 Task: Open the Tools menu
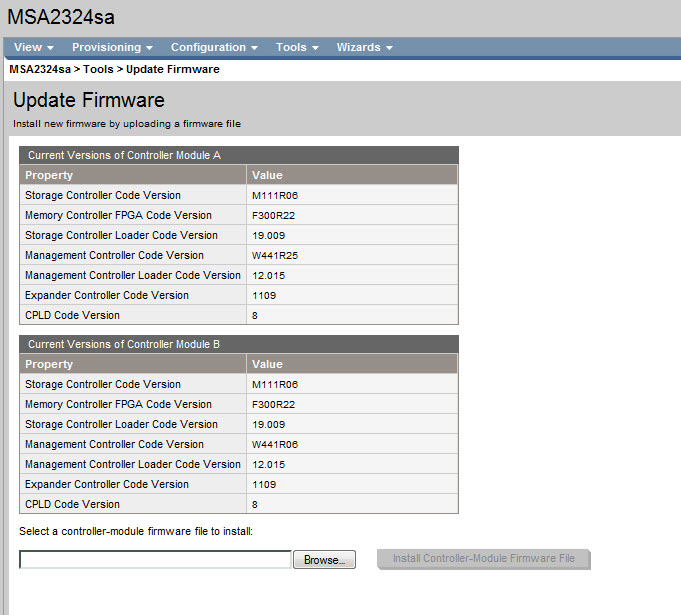coord(297,47)
